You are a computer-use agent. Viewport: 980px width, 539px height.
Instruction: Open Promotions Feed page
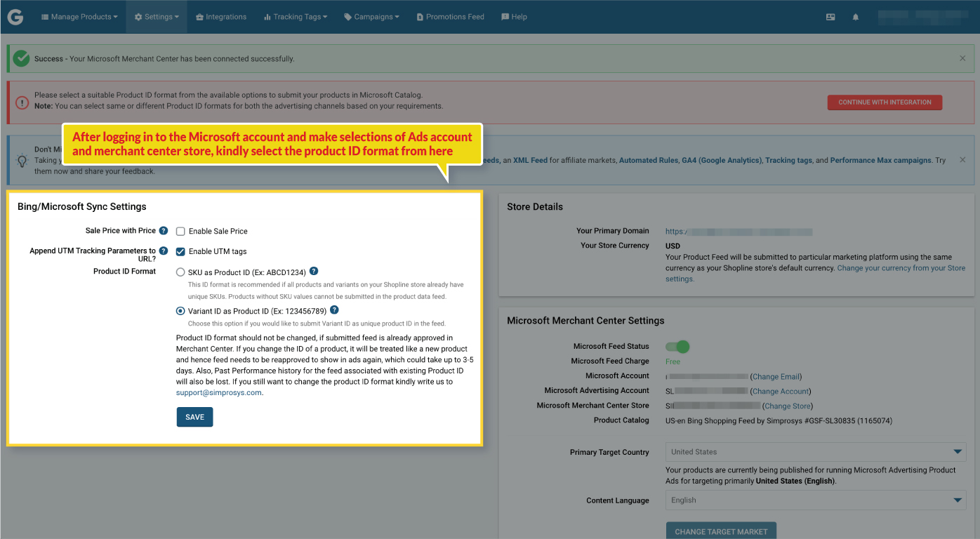point(450,17)
